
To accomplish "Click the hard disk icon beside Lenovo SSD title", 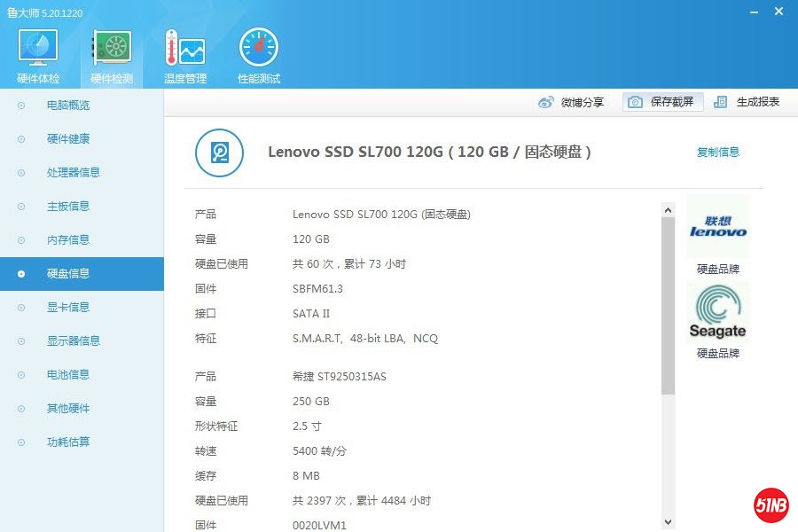I will coord(219,153).
